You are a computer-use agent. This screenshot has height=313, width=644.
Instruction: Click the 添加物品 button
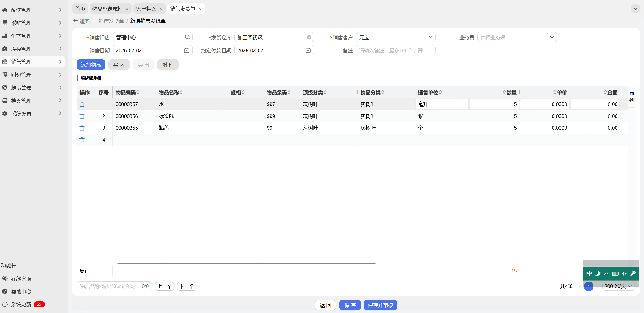coord(91,65)
